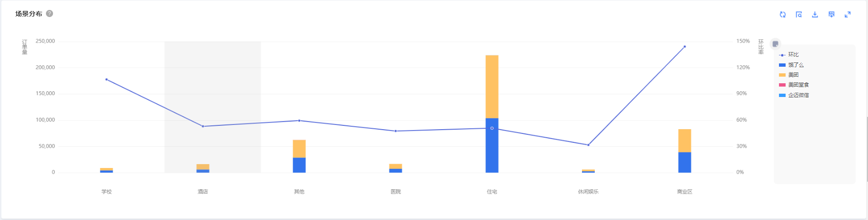Screen dimensions: 868x220
Task: Click the 医院 bar
Action: [396, 168]
